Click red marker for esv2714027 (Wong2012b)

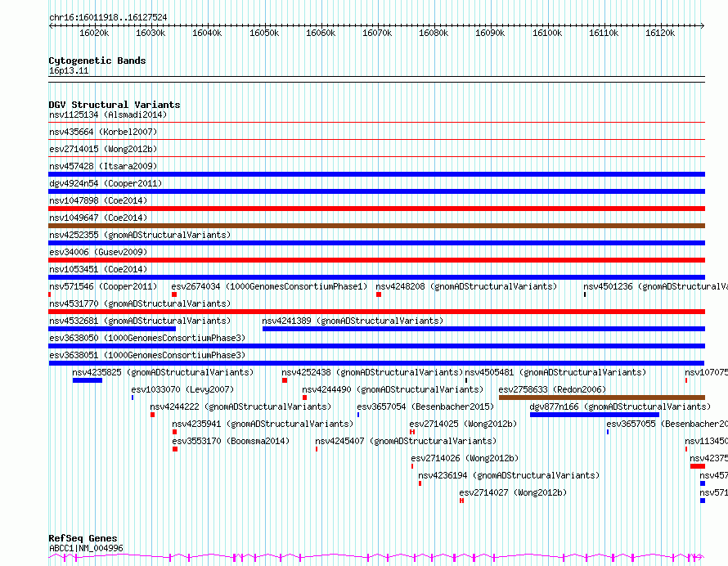461,501
